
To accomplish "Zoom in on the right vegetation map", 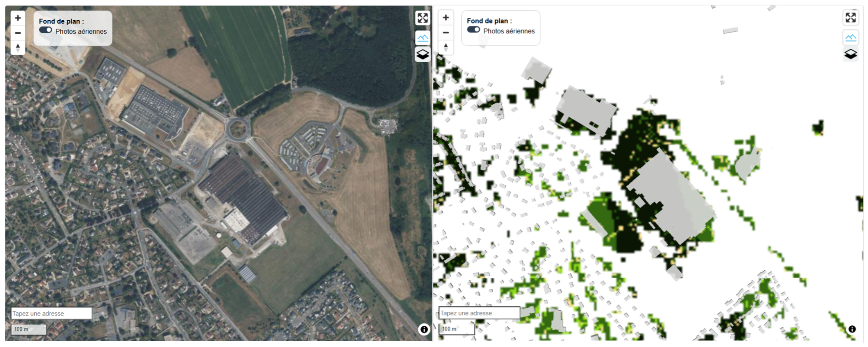I will [446, 18].
